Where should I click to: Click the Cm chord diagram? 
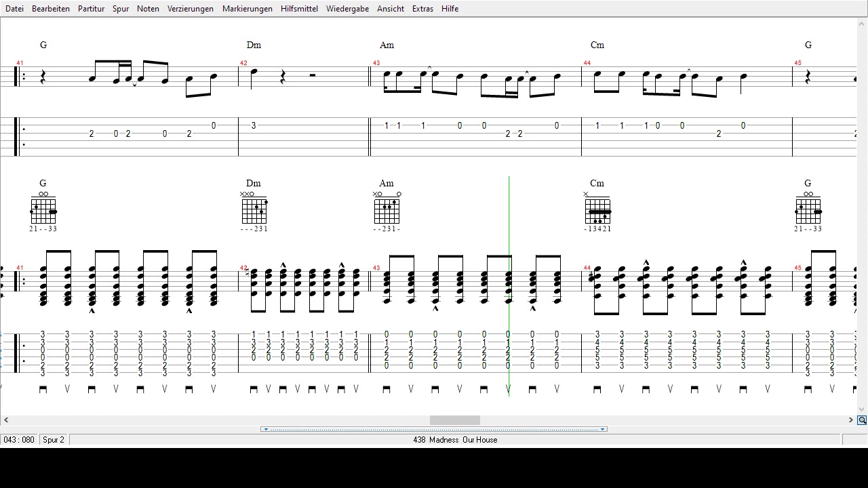coord(597,208)
